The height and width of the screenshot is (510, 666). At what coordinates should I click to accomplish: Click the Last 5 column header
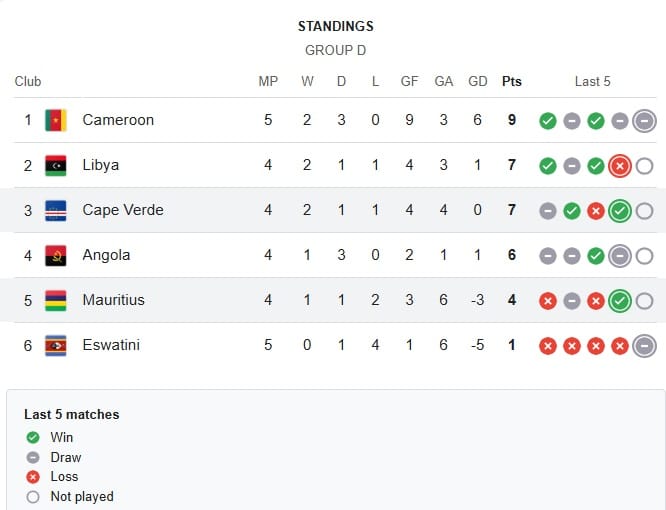pyautogui.click(x=593, y=81)
